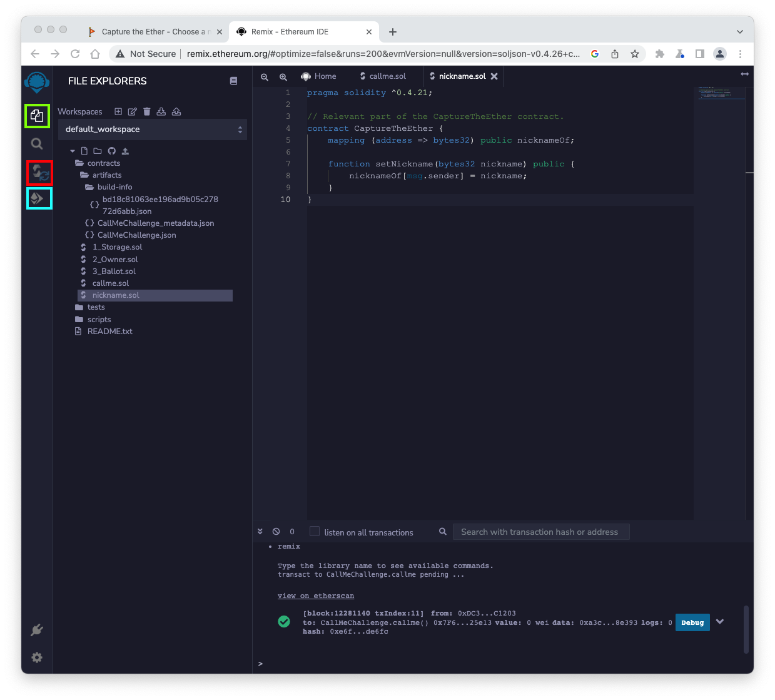
Task: Open the default_workspace dropdown
Action: tap(152, 129)
